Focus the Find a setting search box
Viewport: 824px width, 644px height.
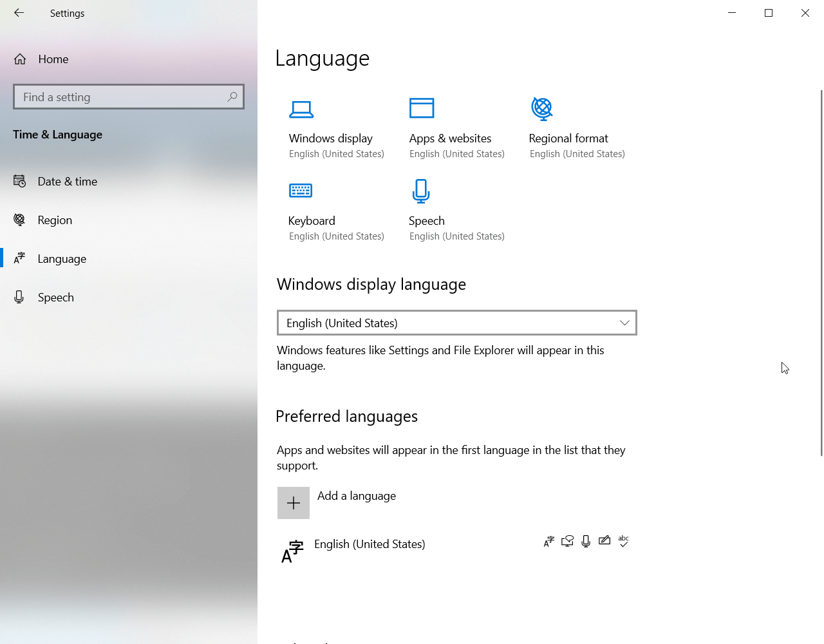coord(129,97)
